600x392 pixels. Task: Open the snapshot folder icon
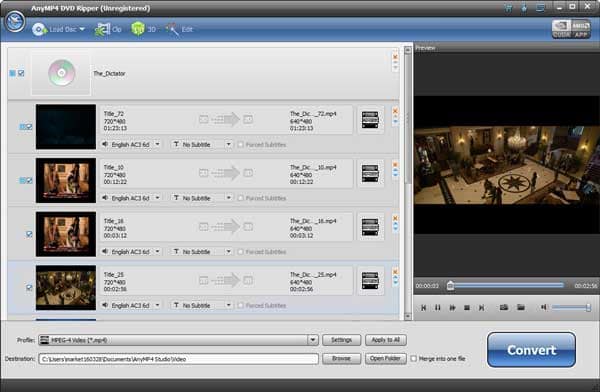[521, 307]
